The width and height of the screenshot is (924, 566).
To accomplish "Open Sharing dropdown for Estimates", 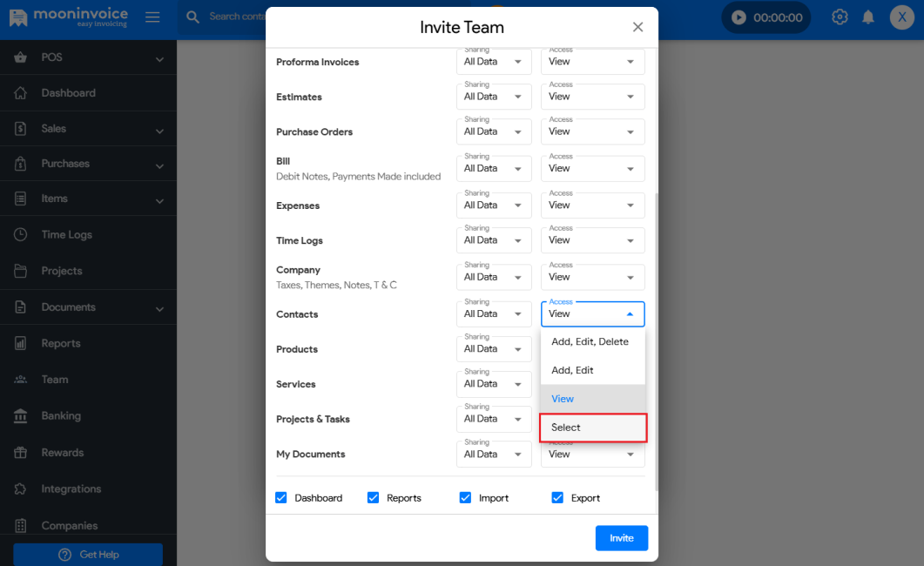I will pyautogui.click(x=494, y=97).
